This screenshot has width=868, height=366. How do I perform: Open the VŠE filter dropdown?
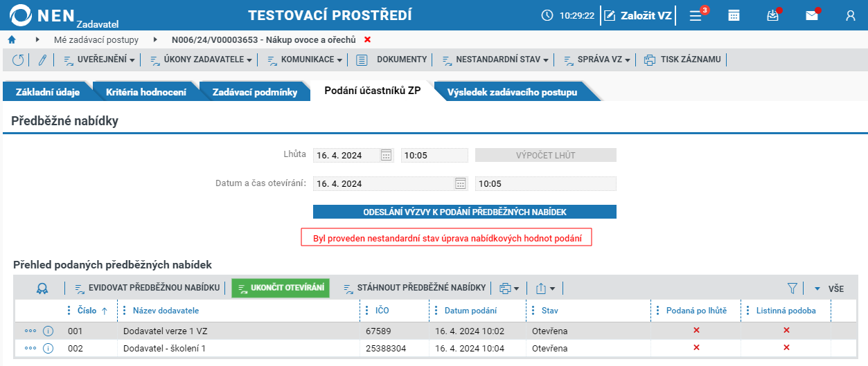coord(829,289)
